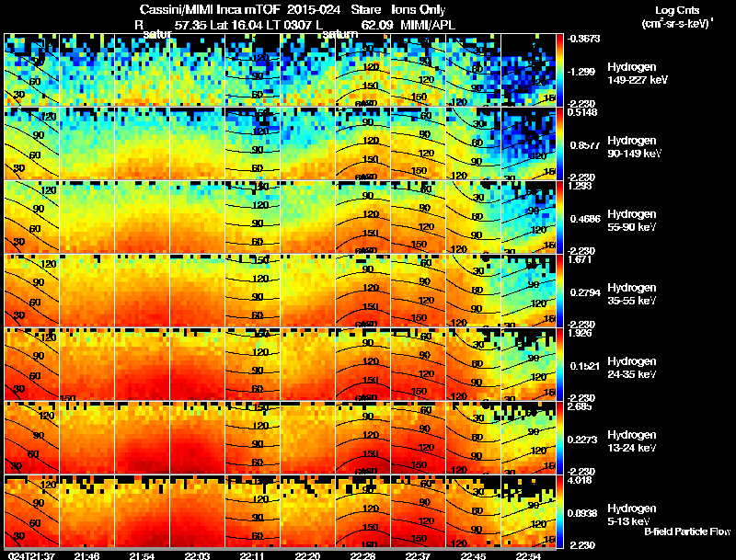Viewport: 736px width, 560px height.
Task: Click the '21:46' time axis label
Action: [x=86, y=555]
